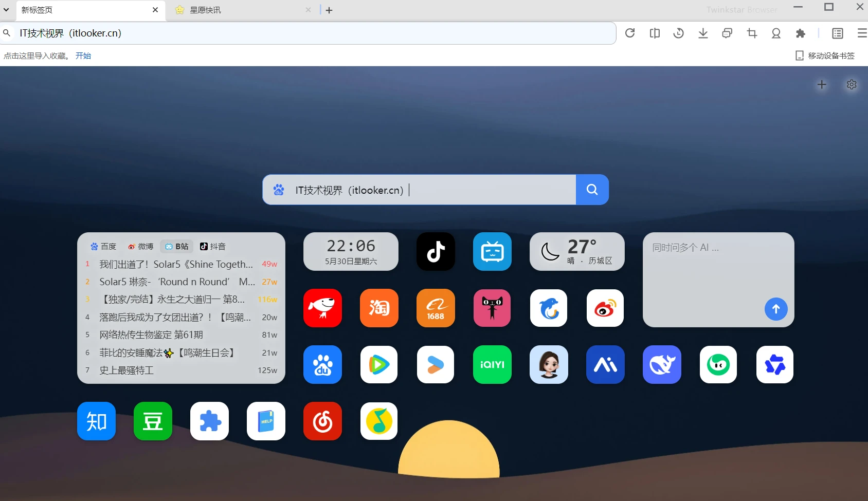Open the iQIYI green shortcut tile
868x501 pixels.
[x=492, y=364]
